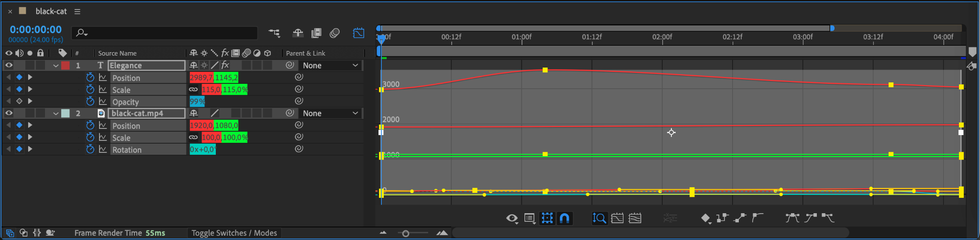Toggle solo box on black-cat.mp4 layer
The image size is (980, 240).
[x=30, y=113]
